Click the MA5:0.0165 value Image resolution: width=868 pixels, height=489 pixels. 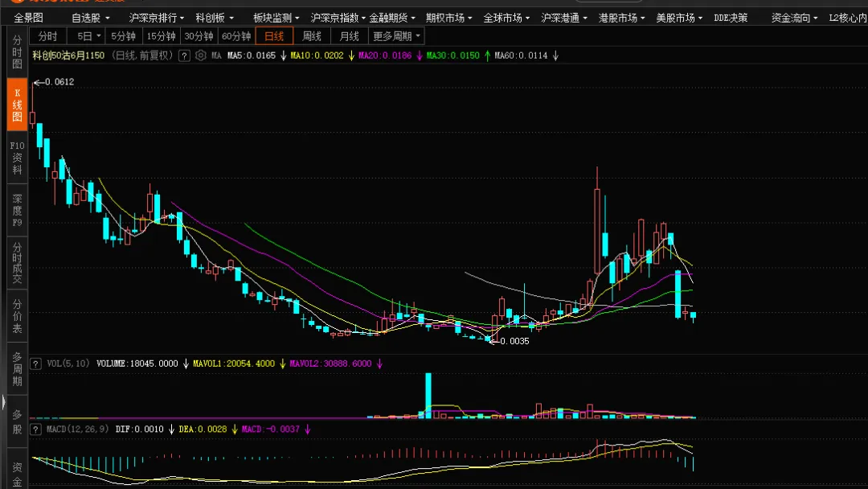pyautogui.click(x=252, y=55)
